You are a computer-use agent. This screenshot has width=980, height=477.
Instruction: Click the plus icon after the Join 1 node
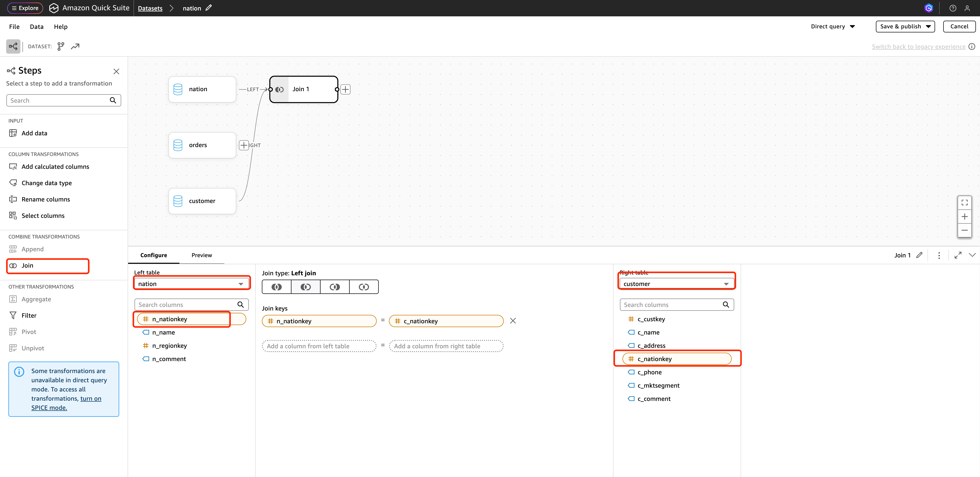pyautogui.click(x=345, y=89)
